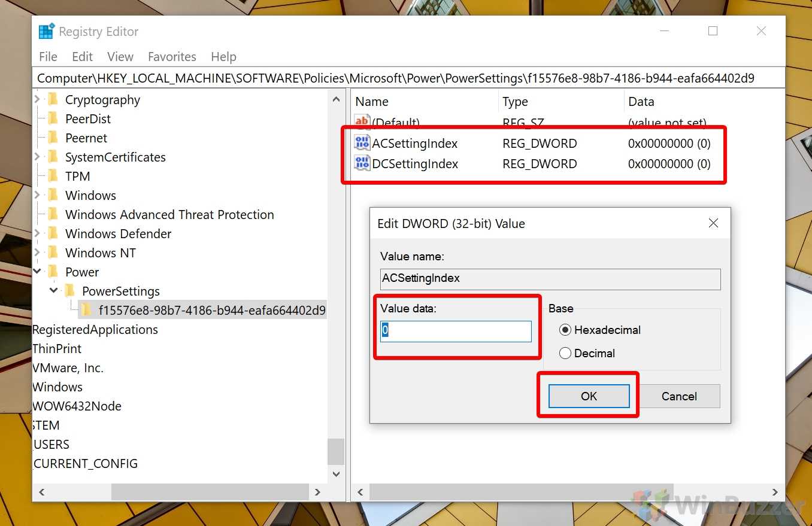
Task: Click the Value name field in dialog
Action: (x=550, y=279)
